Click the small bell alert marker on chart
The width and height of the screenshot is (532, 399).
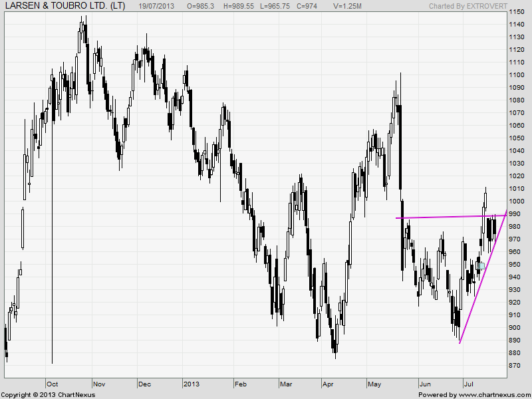tap(481, 265)
